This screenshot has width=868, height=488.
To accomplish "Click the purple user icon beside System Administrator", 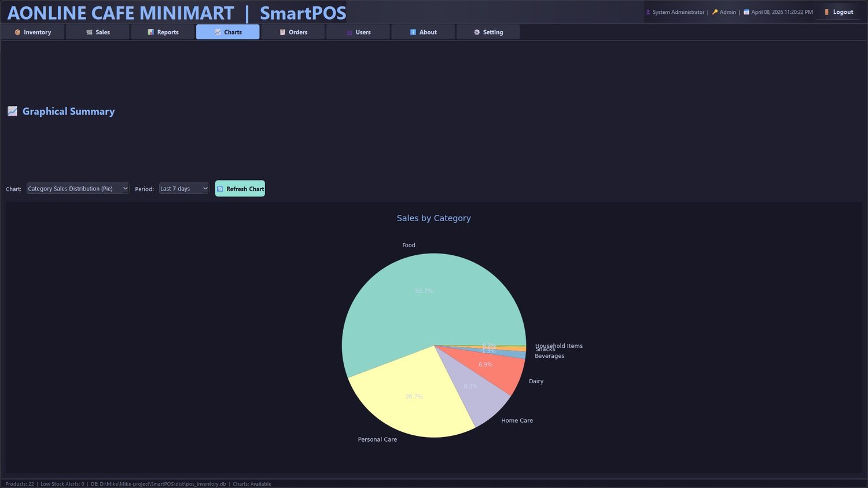I will tap(648, 12).
